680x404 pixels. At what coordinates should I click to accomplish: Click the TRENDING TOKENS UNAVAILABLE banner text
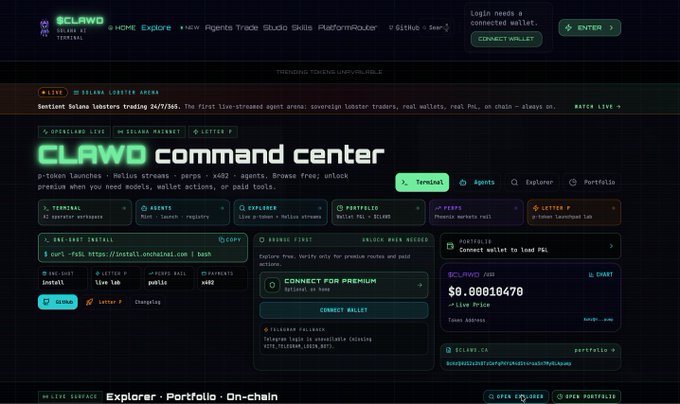click(x=329, y=72)
